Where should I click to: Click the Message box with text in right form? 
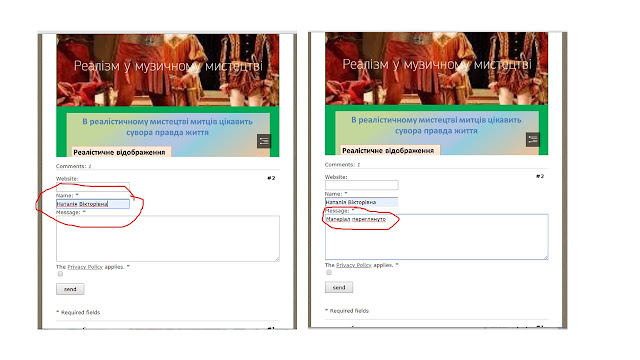click(437, 237)
